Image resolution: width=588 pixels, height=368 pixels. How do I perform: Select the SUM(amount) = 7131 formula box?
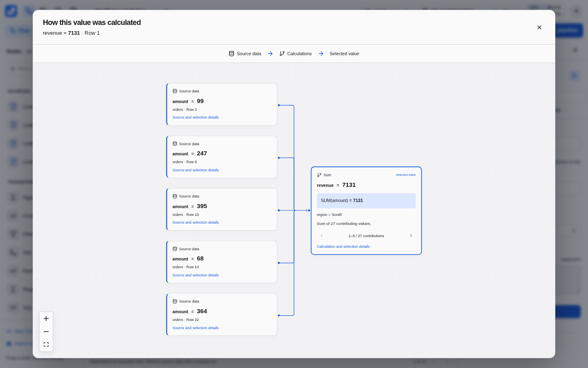[x=366, y=201]
